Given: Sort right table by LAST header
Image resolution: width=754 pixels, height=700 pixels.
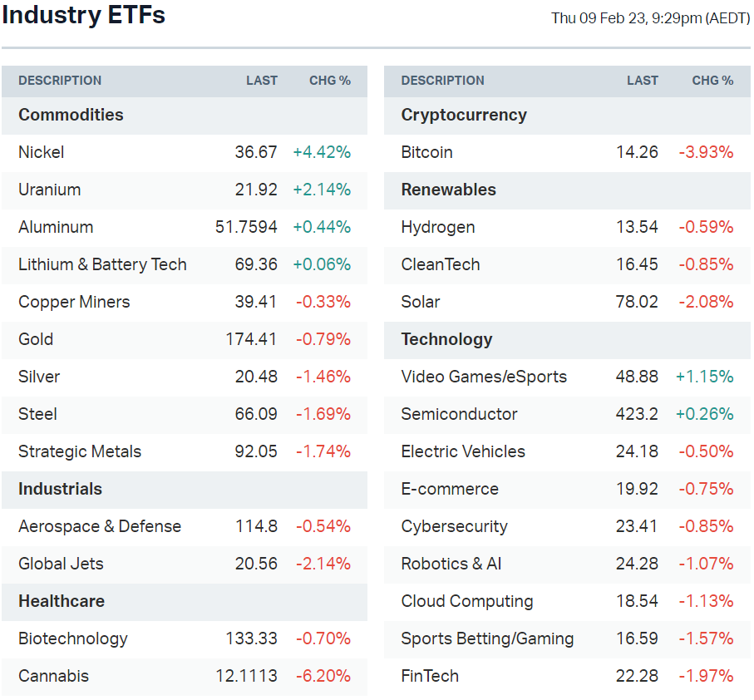Looking at the screenshot, I should [642, 81].
